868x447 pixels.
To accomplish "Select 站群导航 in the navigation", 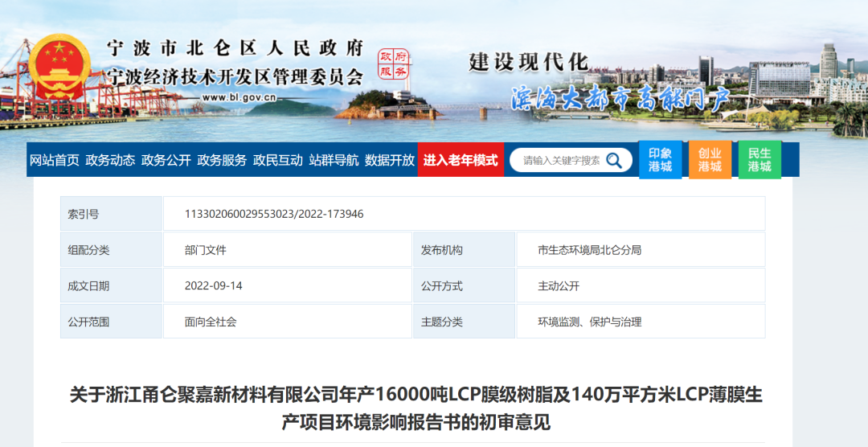I will coord(334,161).
